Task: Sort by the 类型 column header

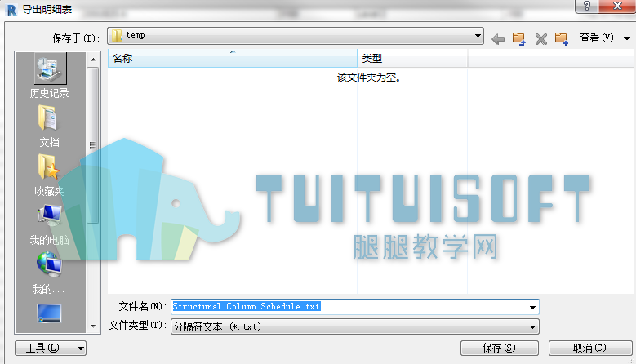Action: pos(412,59)
